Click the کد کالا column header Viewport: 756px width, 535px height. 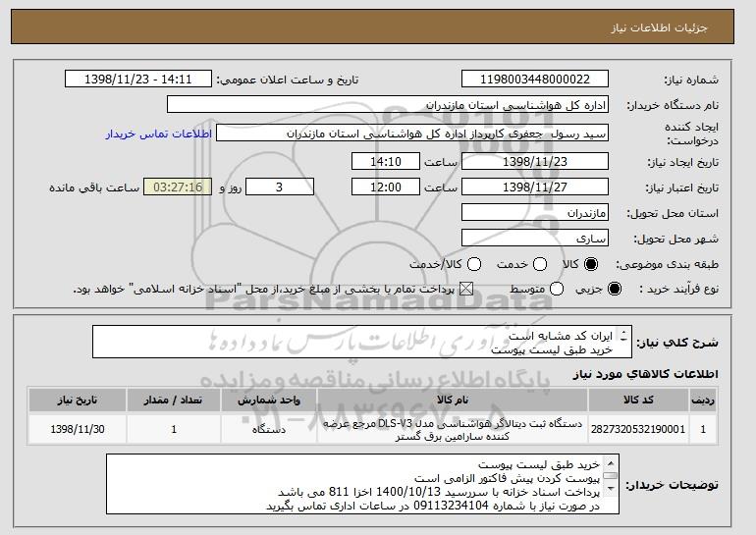[x=638, y=401]
